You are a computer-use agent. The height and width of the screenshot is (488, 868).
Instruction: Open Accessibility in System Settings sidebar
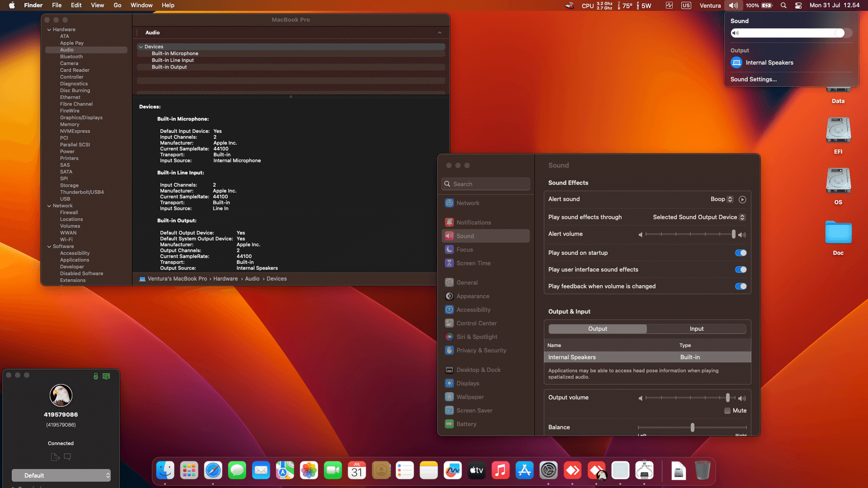(x=486, y=310)
